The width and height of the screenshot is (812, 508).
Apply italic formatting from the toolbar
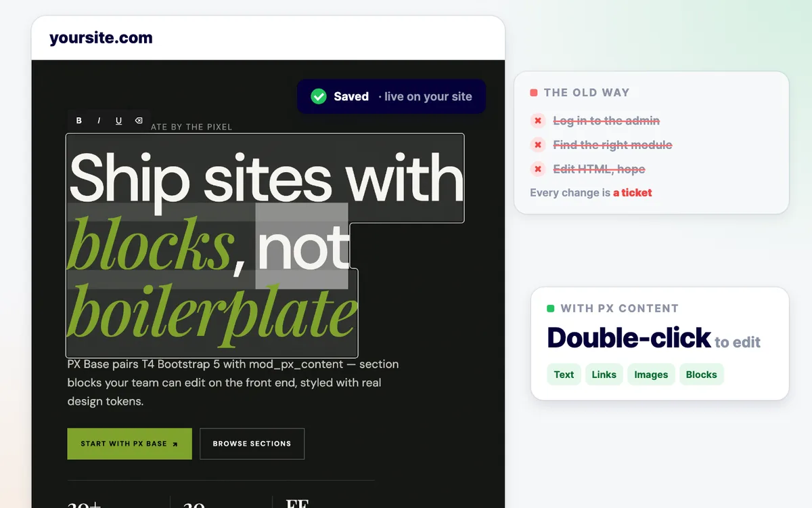tap(99, 121)
